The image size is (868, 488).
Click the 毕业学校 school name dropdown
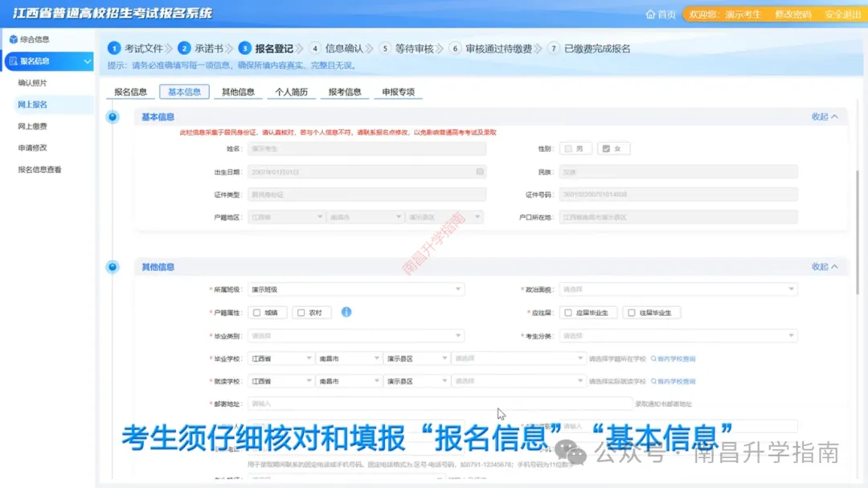pos(518,359)
